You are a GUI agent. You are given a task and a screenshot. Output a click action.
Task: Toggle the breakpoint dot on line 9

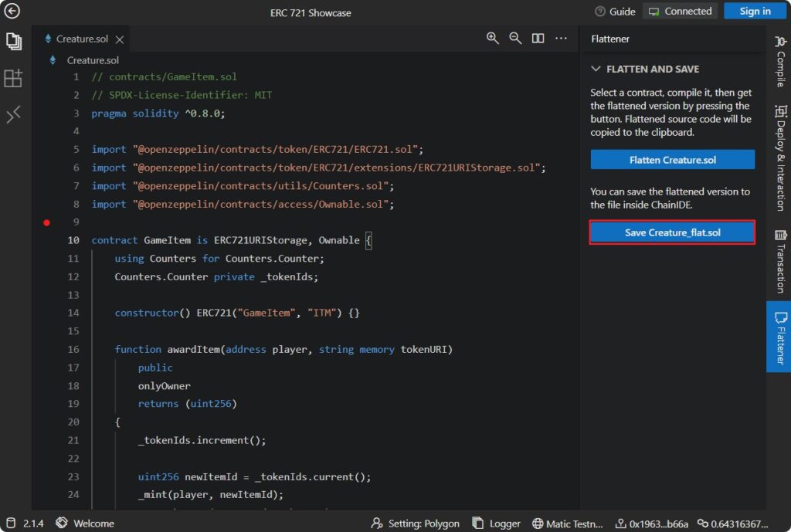(x=46, y=222)
